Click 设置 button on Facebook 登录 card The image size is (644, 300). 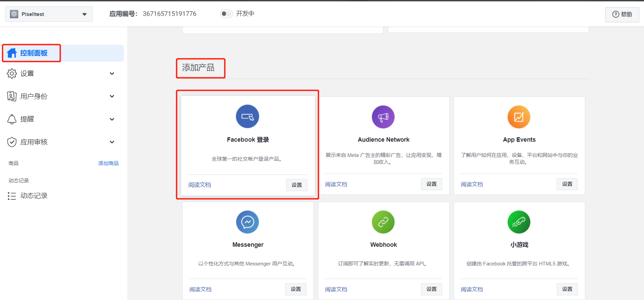coord(297,185)
